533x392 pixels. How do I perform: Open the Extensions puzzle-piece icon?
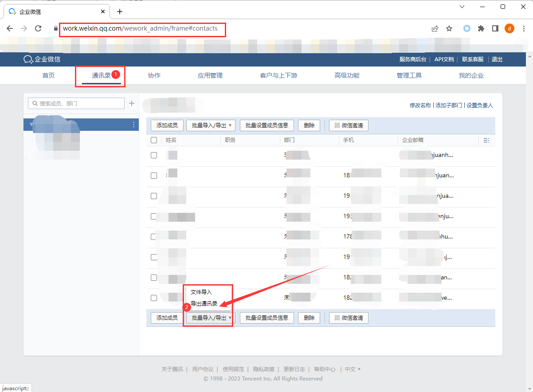click(481, 28)
